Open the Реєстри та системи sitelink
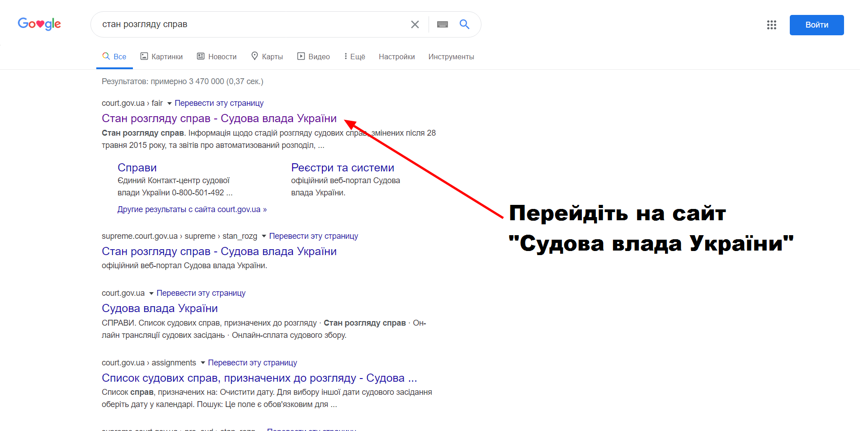The width and height of the screenshot is (868, 431). coord(342,168)
